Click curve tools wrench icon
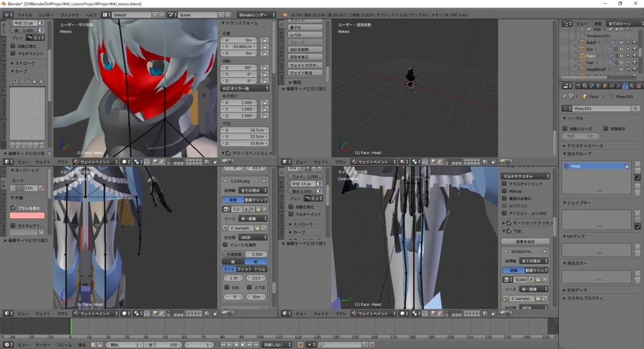The height and width of the screenshot is (349, 644). coord(28,81)
